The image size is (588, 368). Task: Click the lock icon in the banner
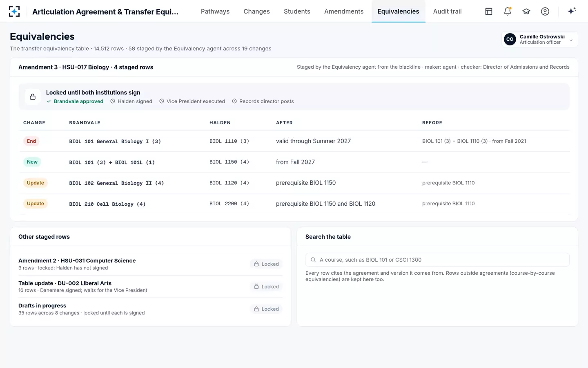click(x=33, y=97)
